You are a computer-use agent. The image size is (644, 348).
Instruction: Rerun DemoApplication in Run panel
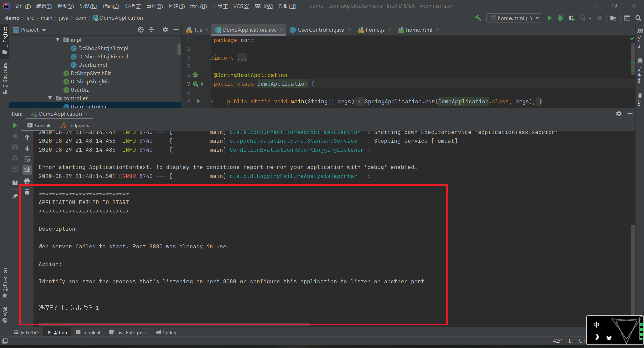click(15, 125)
